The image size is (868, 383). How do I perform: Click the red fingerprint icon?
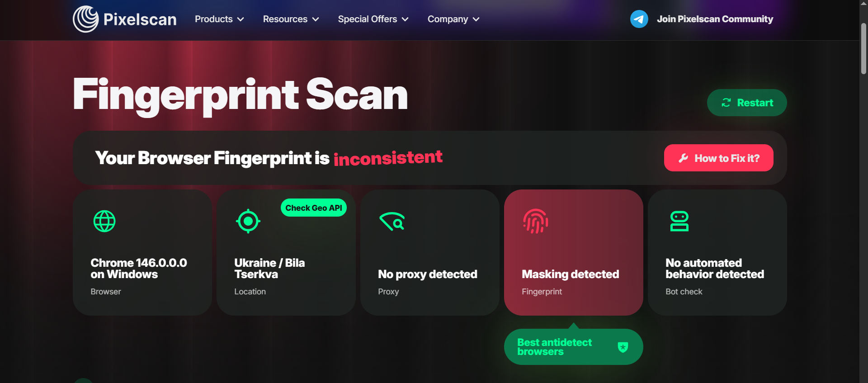[536, 221]
